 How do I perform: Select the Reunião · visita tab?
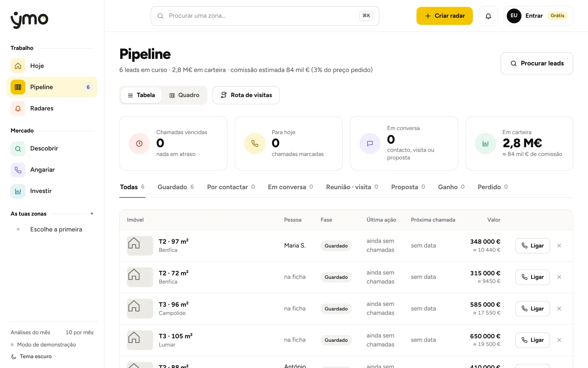pos(352,187)
